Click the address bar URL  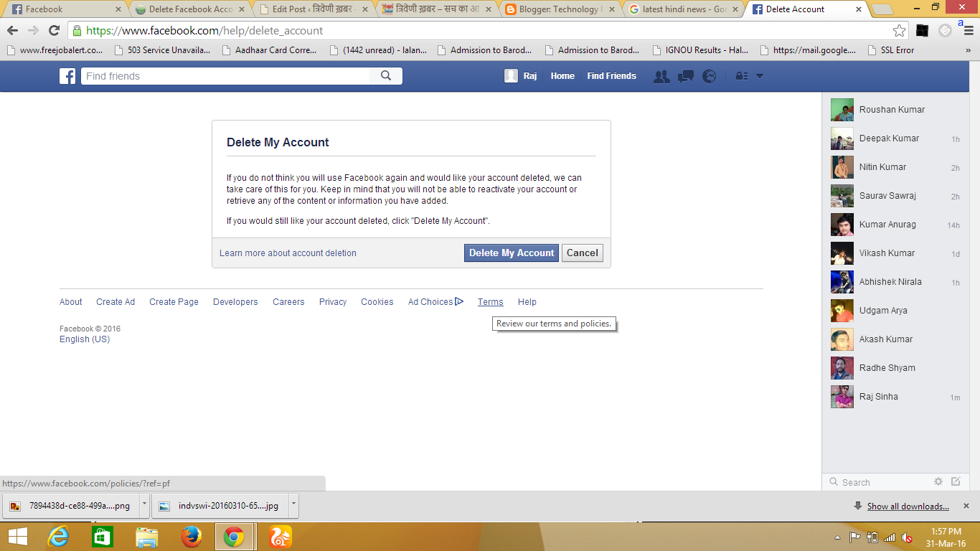pos(204,31)
